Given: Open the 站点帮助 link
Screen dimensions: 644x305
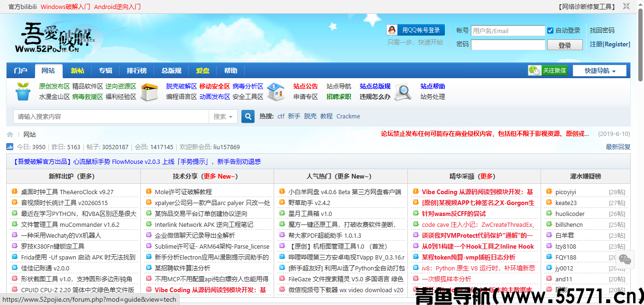Looking at the screenshot, I should [x=433, y=86].
